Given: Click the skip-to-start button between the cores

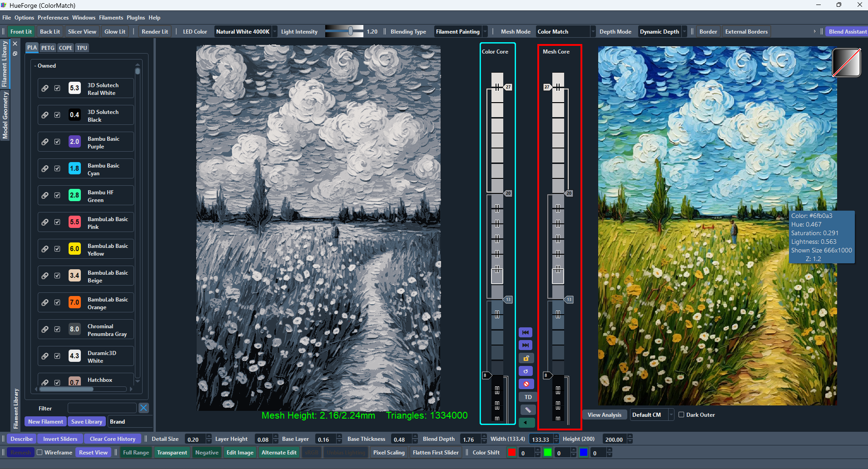Looking at the screenshot, I should [x=526, y=333].
